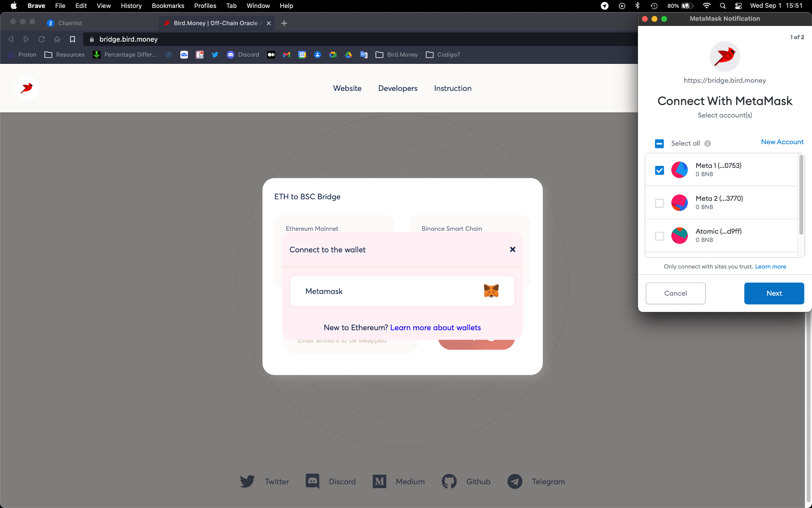This screenshot has height=508, width=812.
Task: Click the Bird.Money red bird logo
Action: point(27,88)
